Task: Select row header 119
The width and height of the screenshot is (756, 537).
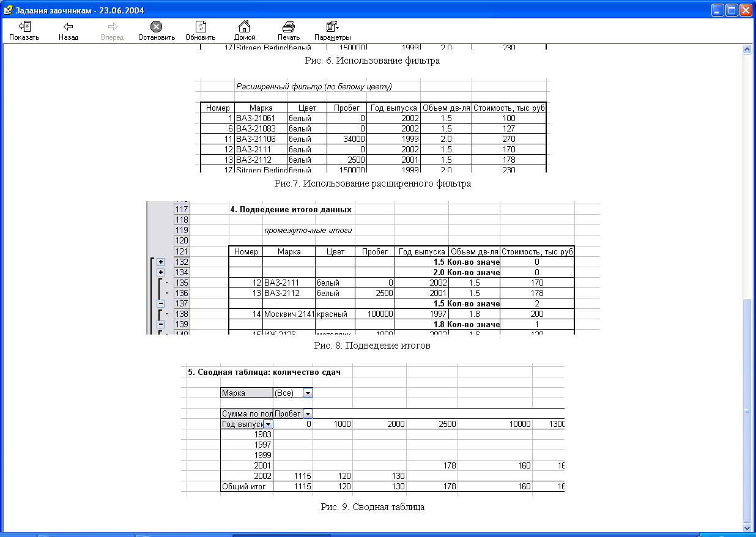Action: click(182, 230)
